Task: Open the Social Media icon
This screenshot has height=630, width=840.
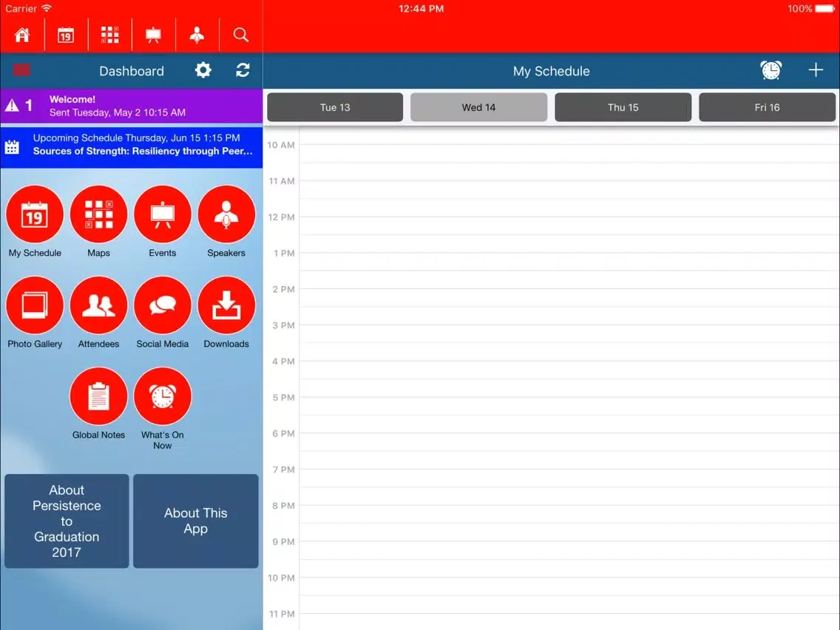Action: pyautogui.click(x=163, y=305)
